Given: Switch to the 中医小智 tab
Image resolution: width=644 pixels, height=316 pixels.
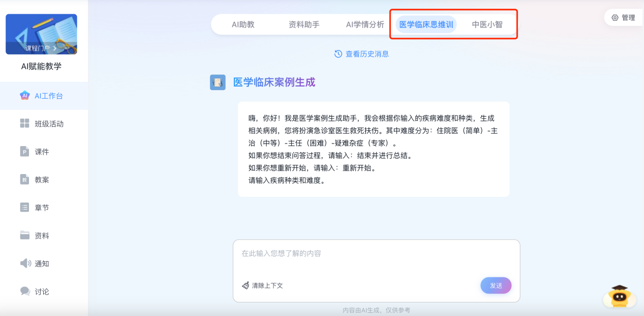Looking at the screenshot, I should 487,24.
